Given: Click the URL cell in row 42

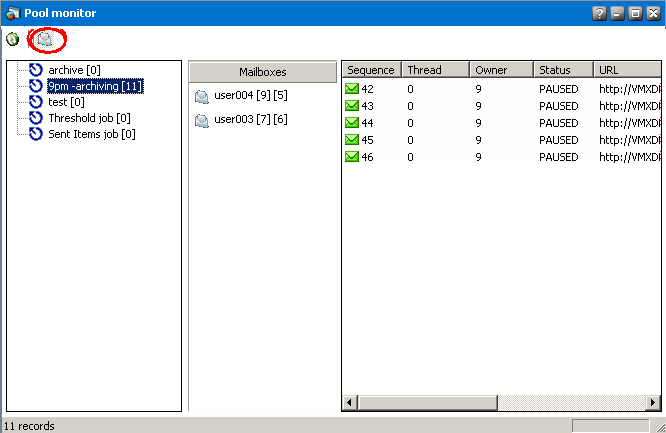Looking at the screenshot, I should coord(630,89).
